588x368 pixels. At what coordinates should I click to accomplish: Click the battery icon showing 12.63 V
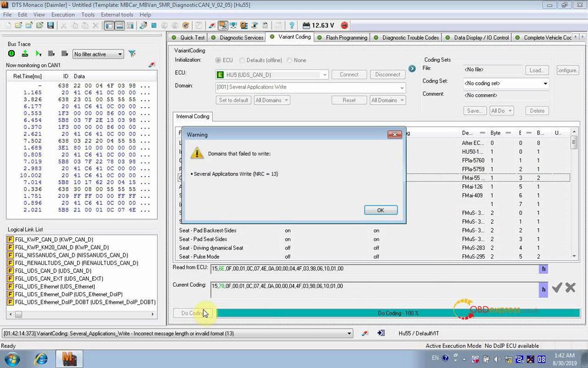point(306,25)
